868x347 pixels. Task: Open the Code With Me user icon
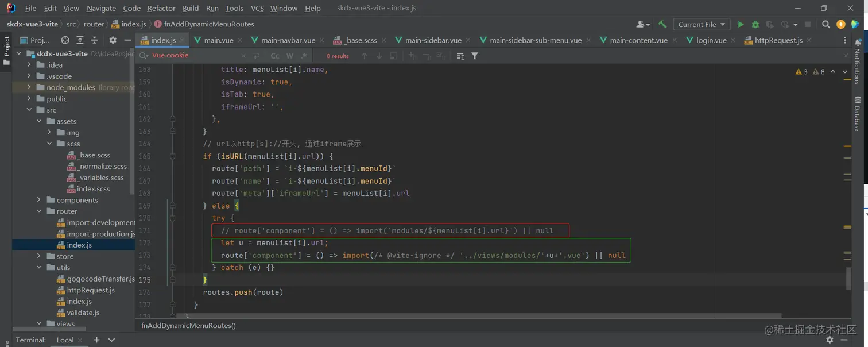(x=643, y=24)
